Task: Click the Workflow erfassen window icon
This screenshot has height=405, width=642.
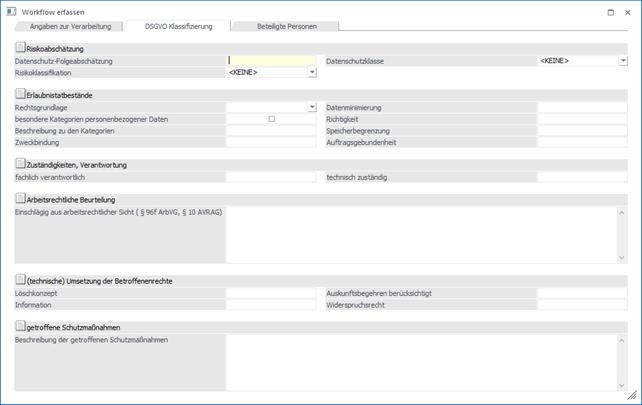Action: [10, 11]
